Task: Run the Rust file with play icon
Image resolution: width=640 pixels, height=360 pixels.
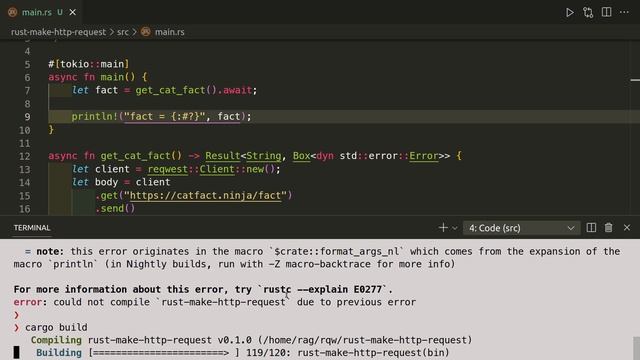Action: coord(569,13)
